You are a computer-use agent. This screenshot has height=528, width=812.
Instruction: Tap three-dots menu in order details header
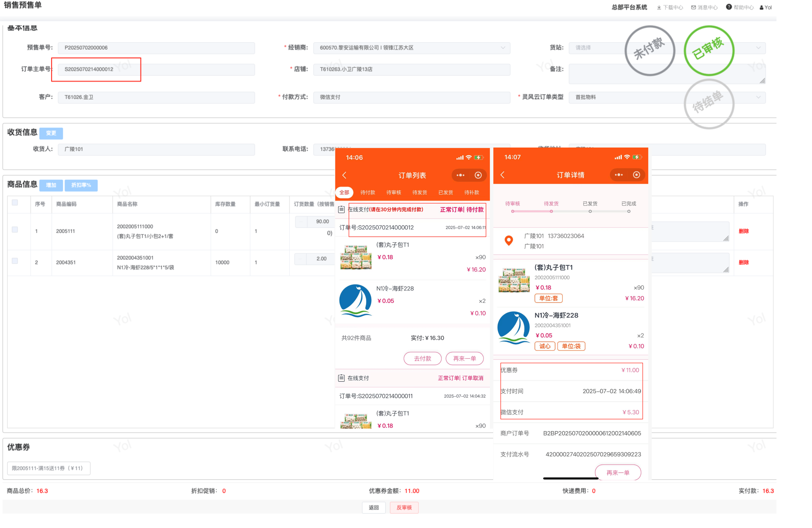[619, 175]
